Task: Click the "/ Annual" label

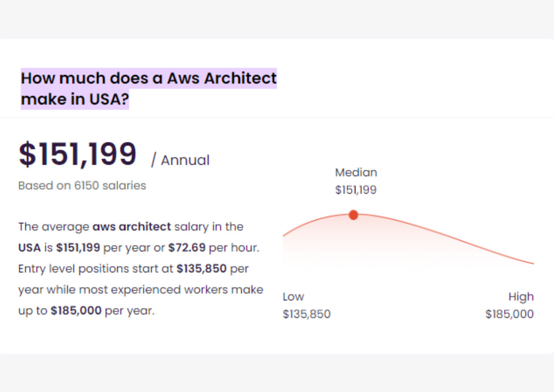Action: tap(180, 160)
